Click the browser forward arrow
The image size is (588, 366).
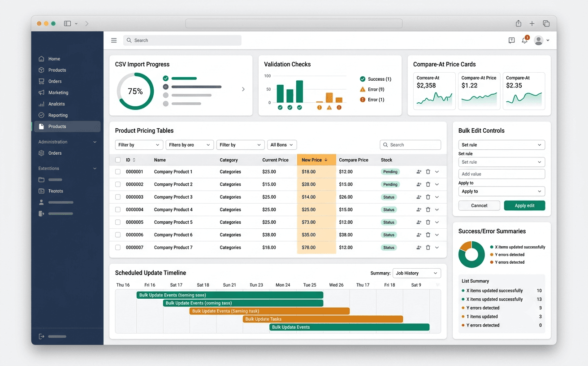pos(86,23)
